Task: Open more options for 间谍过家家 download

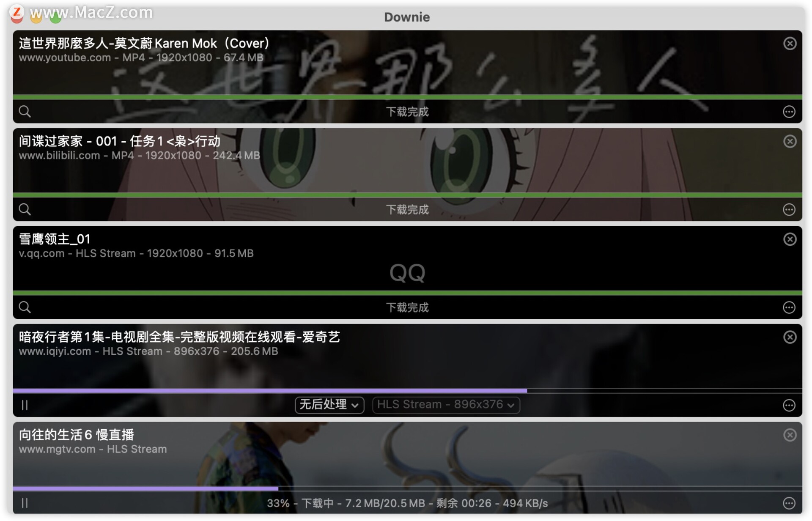Action: [x=789, y=209]
